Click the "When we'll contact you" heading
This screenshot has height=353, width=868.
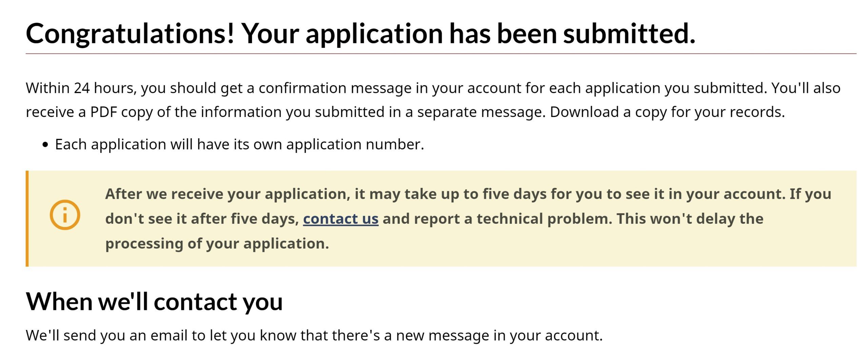(154, 301)
